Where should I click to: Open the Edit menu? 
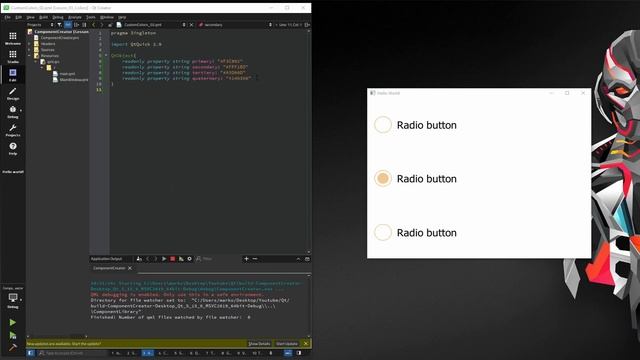(x=18, y=17)
